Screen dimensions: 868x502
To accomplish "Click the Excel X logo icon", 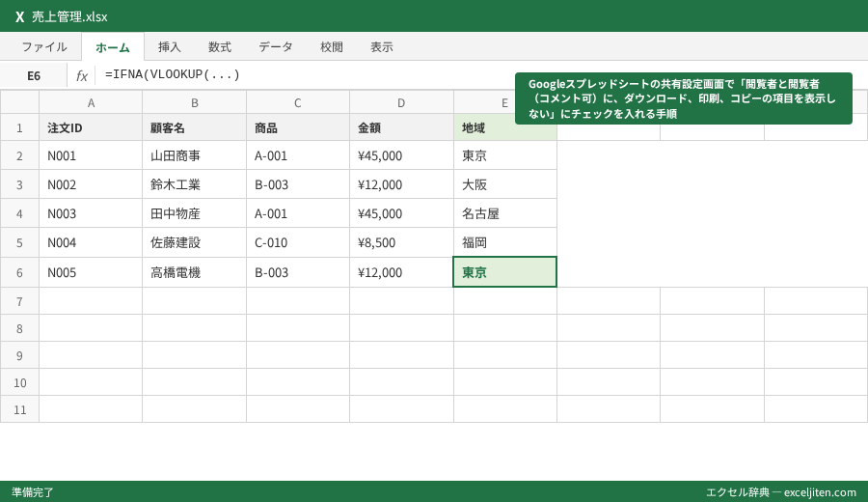I will tap(20, 17).
